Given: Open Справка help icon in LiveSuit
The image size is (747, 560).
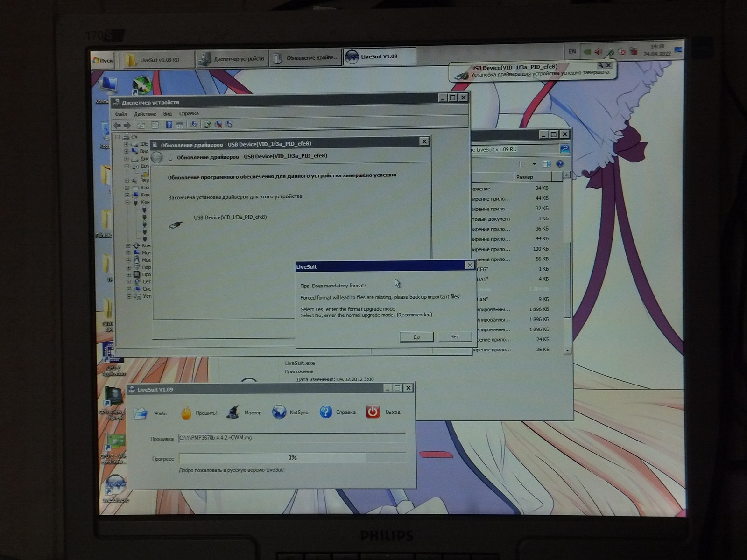Looking at the screenshot, I should click(325, 412).
